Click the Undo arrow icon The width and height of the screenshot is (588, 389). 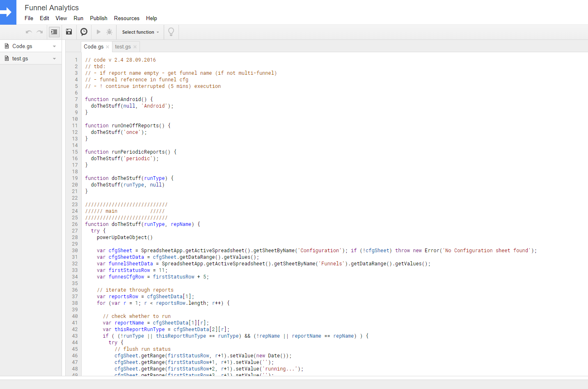pyautogui.click(x=29, y=32)
